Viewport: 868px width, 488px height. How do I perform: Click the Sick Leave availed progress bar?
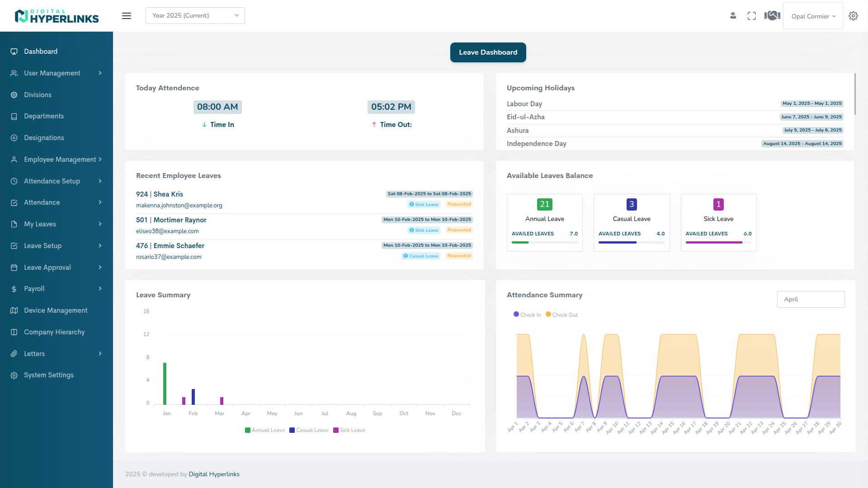718,243
